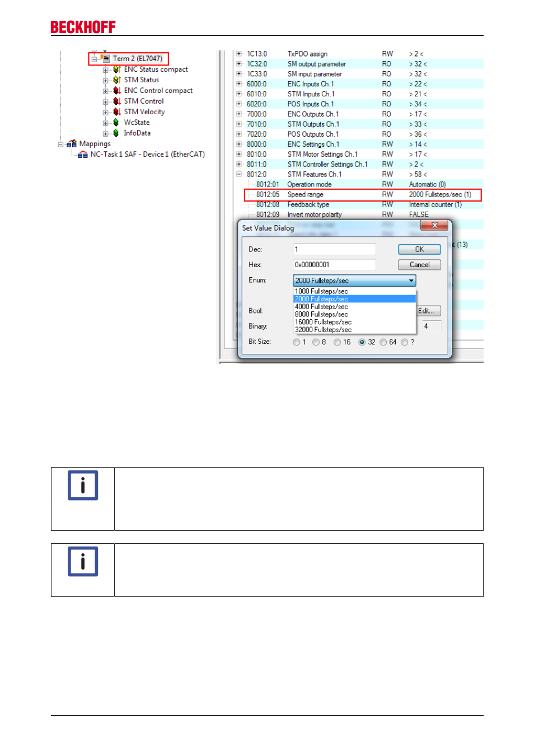534x756 pixels.
Task: Click the 6020:0 POS Inputs Ch.1 row
Action: 358,104
